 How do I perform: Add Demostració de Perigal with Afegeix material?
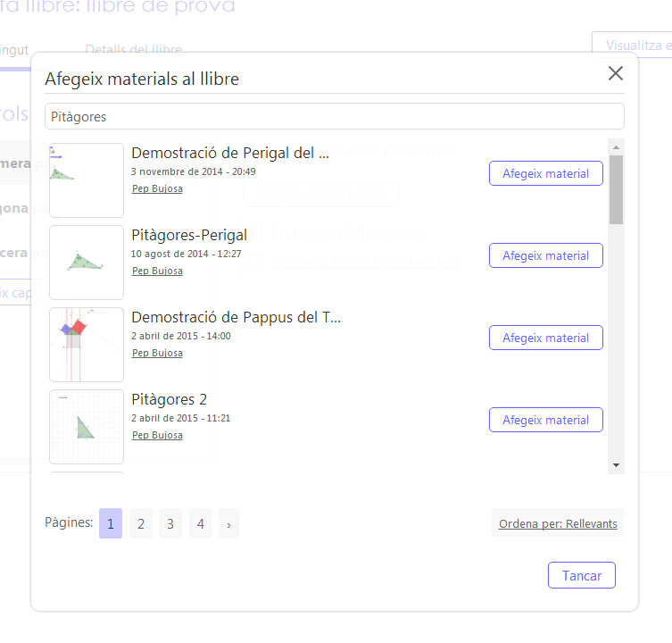(545, 173)
